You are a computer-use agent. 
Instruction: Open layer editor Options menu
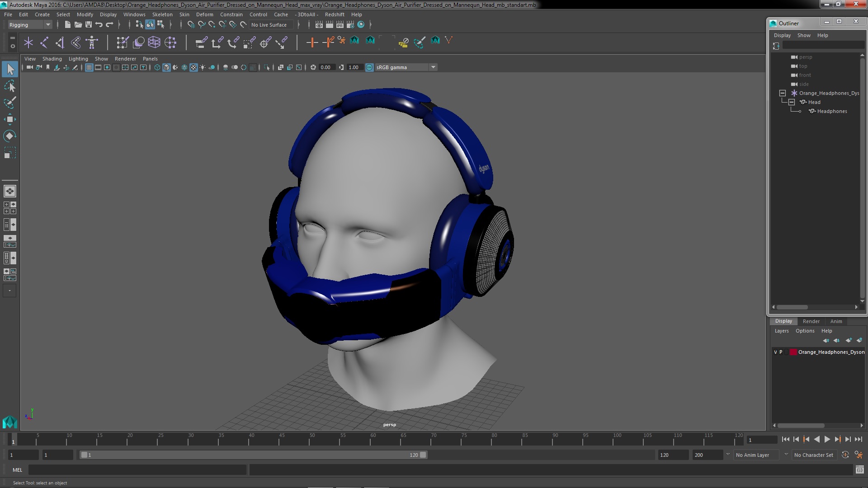(805, 331)
